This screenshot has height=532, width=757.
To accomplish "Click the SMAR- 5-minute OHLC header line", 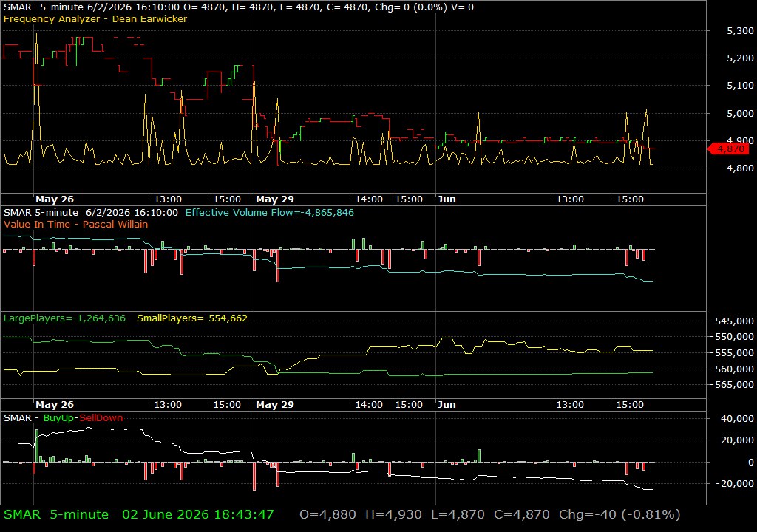I will click(239, 7).
